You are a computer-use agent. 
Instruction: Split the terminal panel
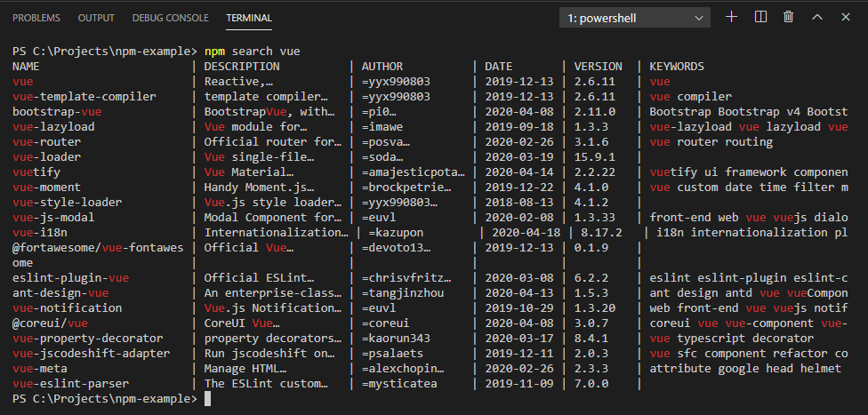(760, 17)
